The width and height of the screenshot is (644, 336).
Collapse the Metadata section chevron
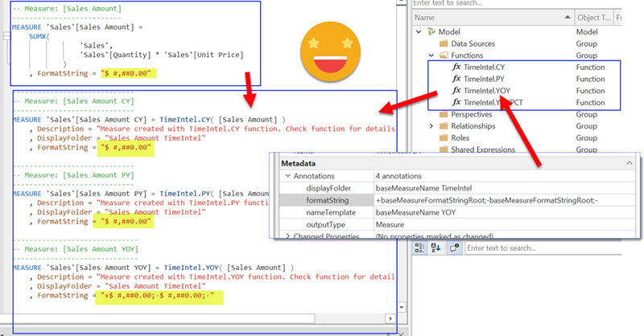[629, 163]
